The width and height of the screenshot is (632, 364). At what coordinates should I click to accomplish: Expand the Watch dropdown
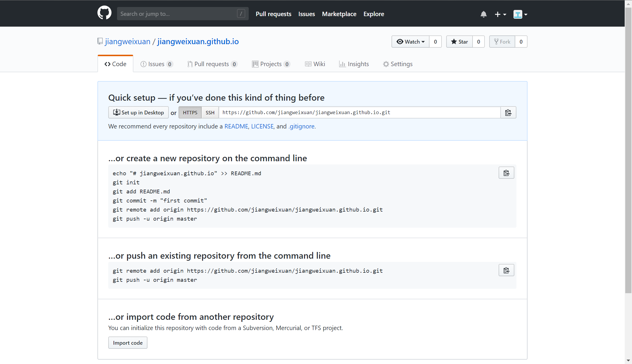point(411,42)
